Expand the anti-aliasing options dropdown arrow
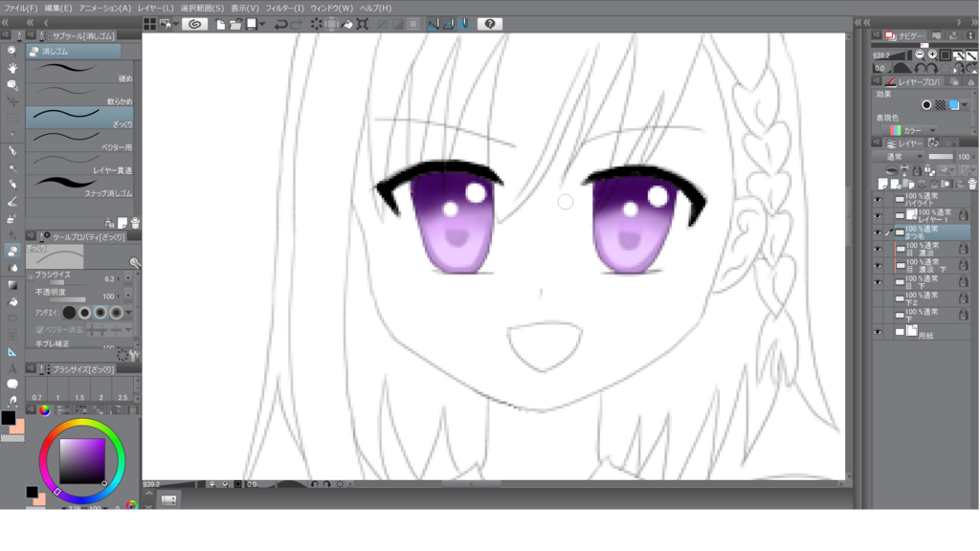980x551 pixels. pyautogui.click(x=129, y=313)
